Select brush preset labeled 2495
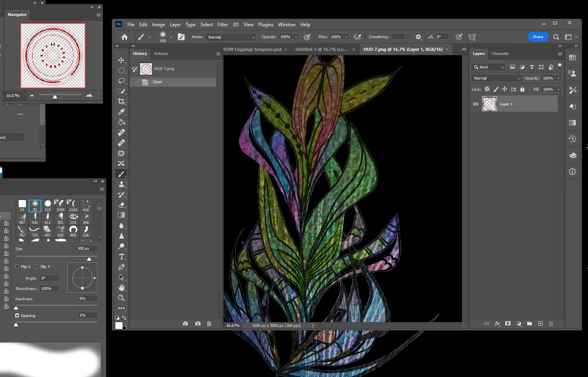Viewport: 588px width, 377px height. [60, 206]
